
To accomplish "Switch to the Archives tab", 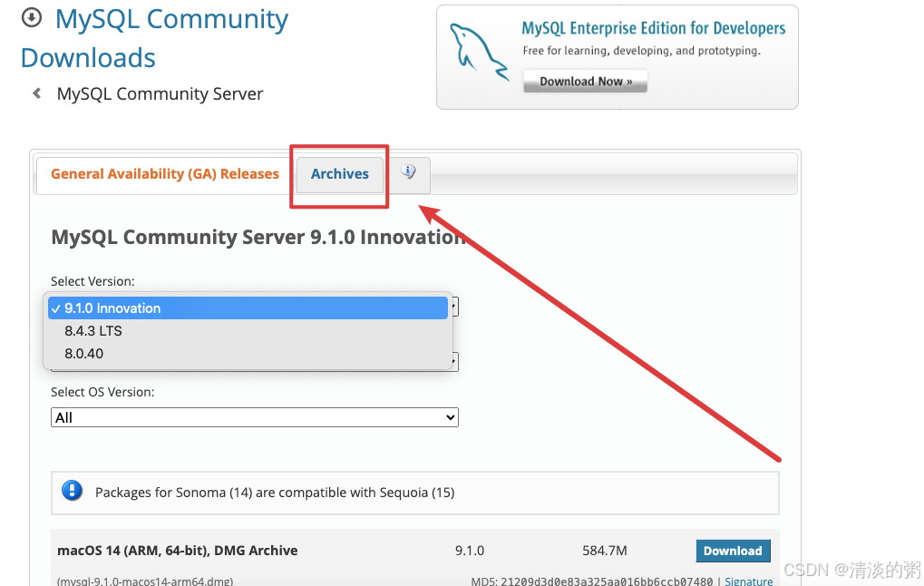I will click(x=339, y=174).
